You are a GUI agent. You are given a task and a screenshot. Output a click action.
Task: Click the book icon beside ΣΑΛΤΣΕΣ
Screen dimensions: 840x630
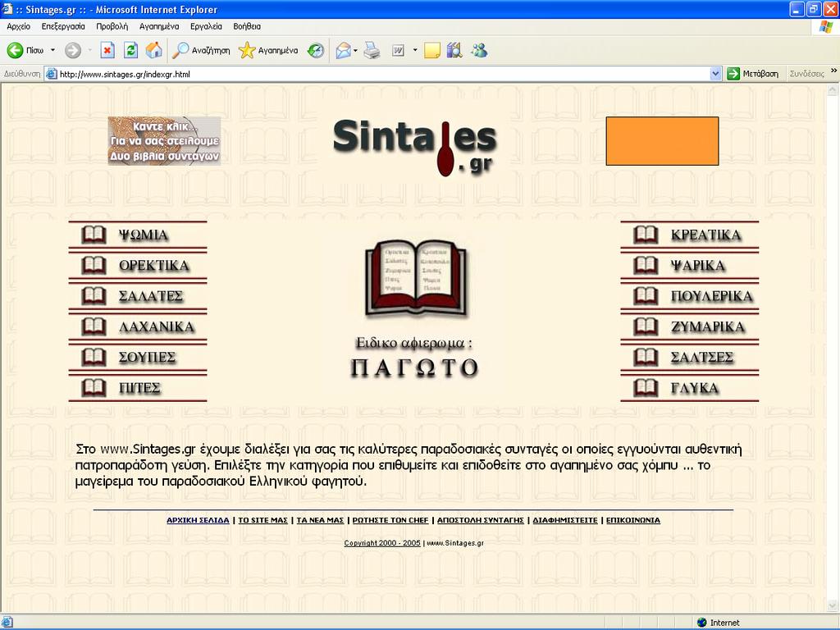pyautogui.click(x=646, y=358)
